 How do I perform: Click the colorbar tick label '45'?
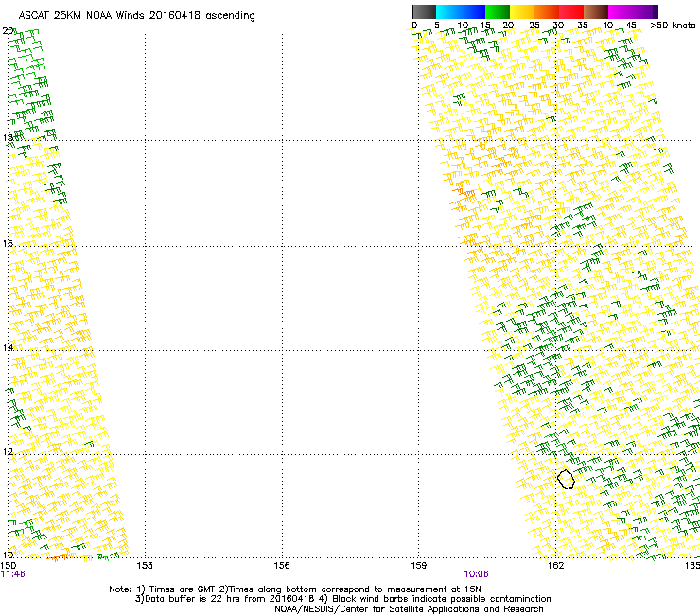631,26
